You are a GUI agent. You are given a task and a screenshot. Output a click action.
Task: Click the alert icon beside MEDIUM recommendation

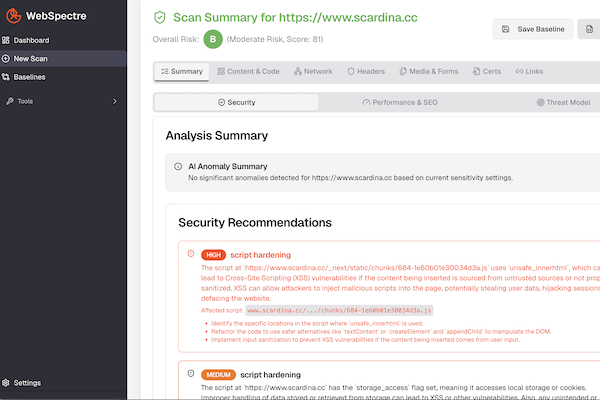point(191,373)
